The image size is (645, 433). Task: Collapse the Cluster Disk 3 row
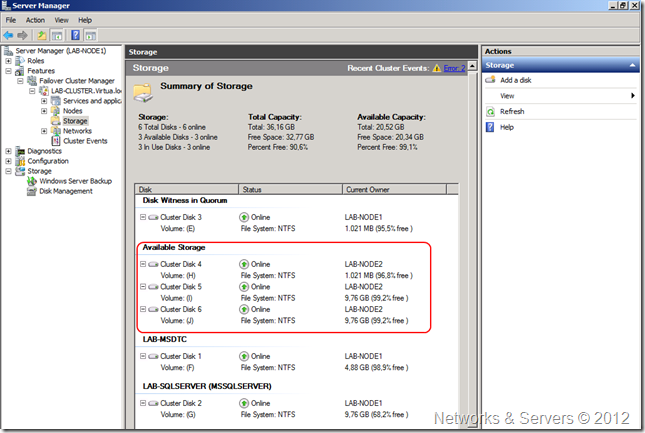(143, 216)
